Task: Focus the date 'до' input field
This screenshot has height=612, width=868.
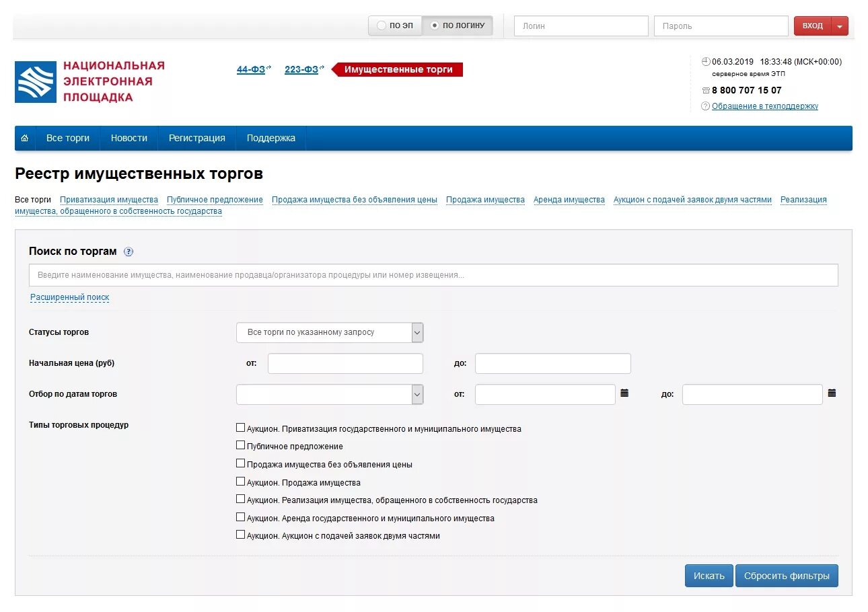Action: (x=752, y=394)
